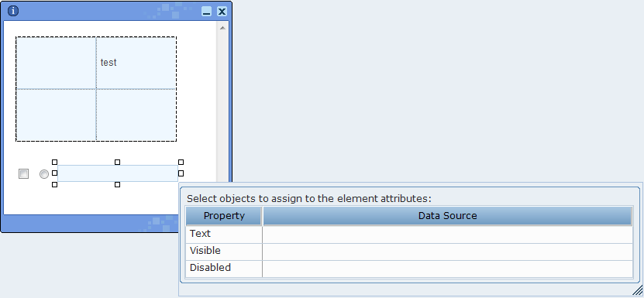Close the designer window
644x298 pixels.
click(x=222, y=12)
